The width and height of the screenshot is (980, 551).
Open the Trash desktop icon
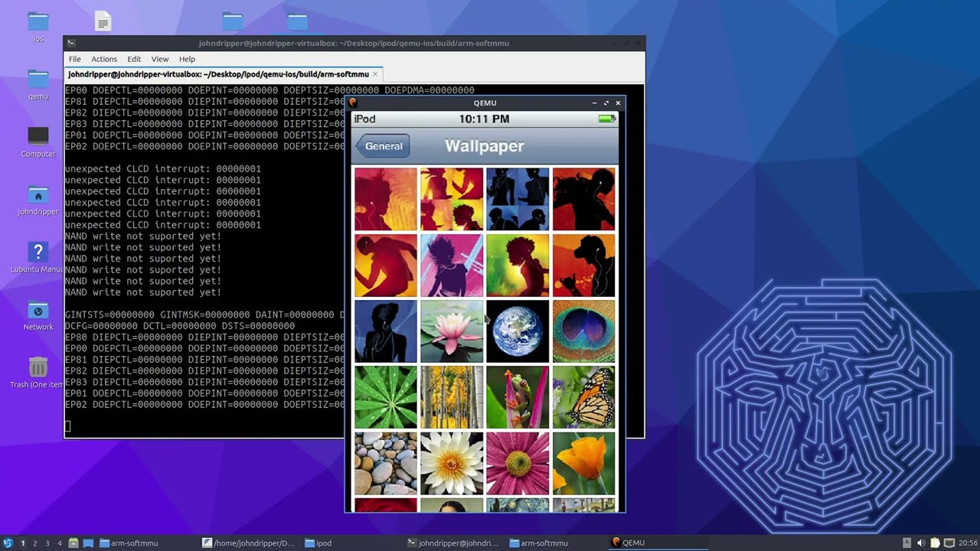click(x=38, y=372)
